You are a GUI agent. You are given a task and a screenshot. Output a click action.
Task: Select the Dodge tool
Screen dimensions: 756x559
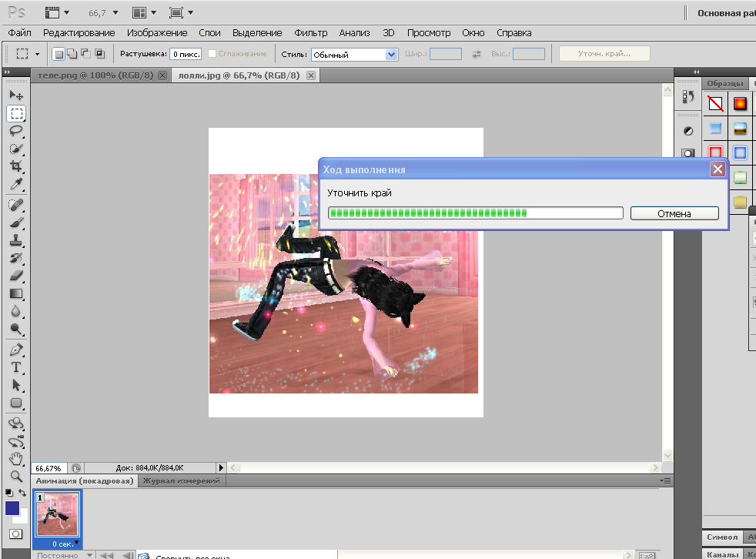(x=16, y=329)
